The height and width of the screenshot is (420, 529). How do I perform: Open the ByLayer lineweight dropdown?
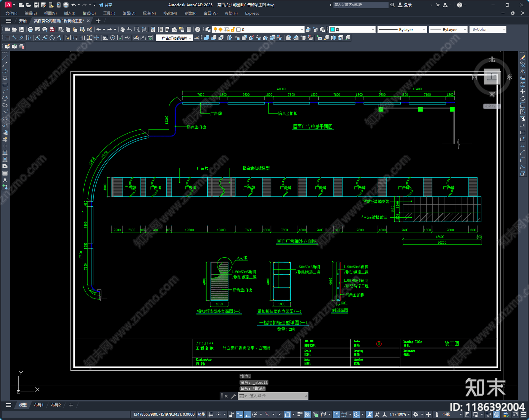[448, 29]
